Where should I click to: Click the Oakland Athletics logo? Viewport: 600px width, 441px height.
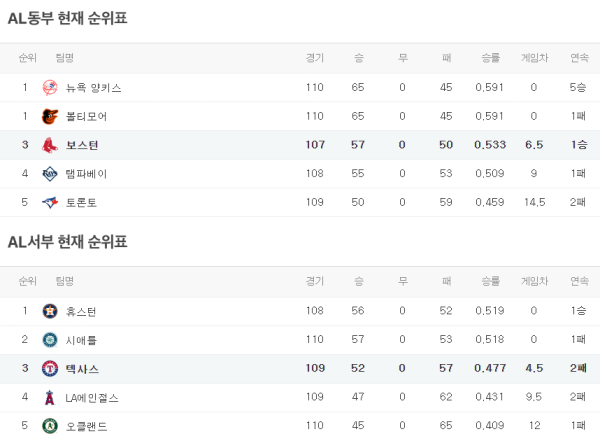click(x=50, y=426)
